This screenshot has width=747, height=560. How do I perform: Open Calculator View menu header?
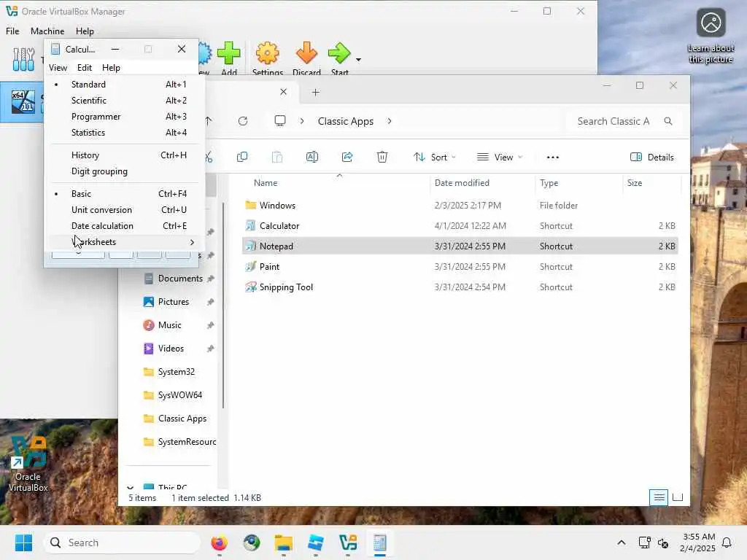pyautogui.click(x=58, y=68)
